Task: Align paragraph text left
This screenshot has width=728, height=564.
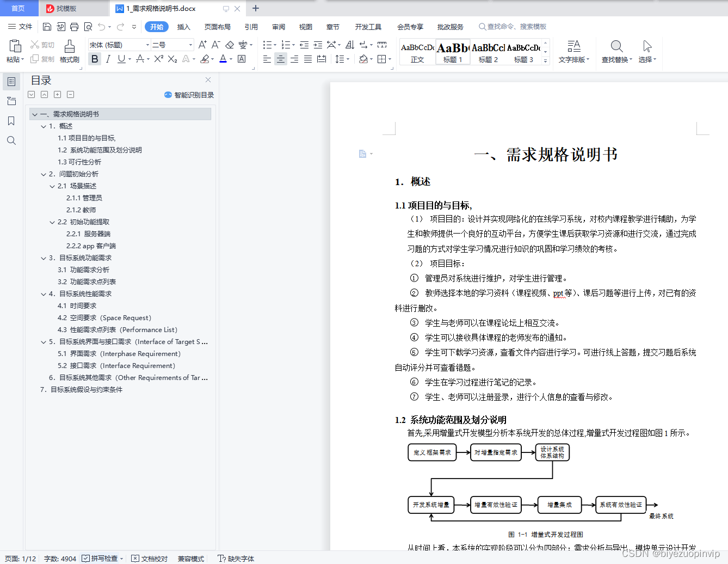Action: 267,59
